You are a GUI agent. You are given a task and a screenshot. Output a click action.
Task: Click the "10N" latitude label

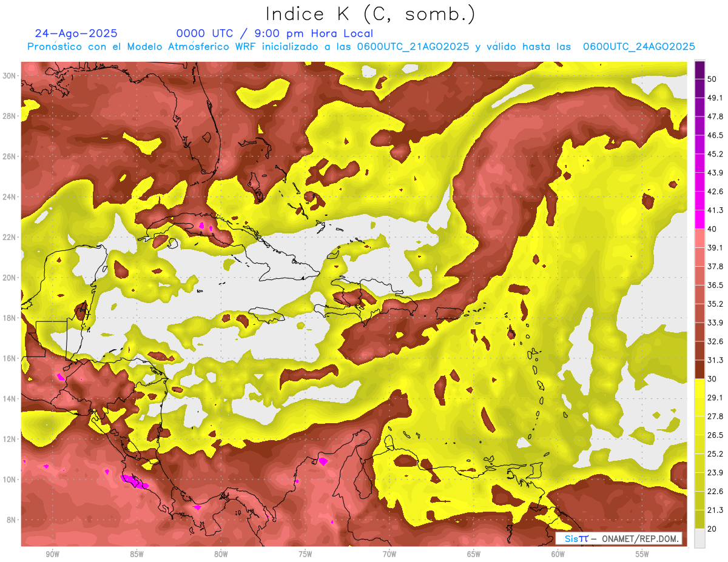(x=9, y=480)
